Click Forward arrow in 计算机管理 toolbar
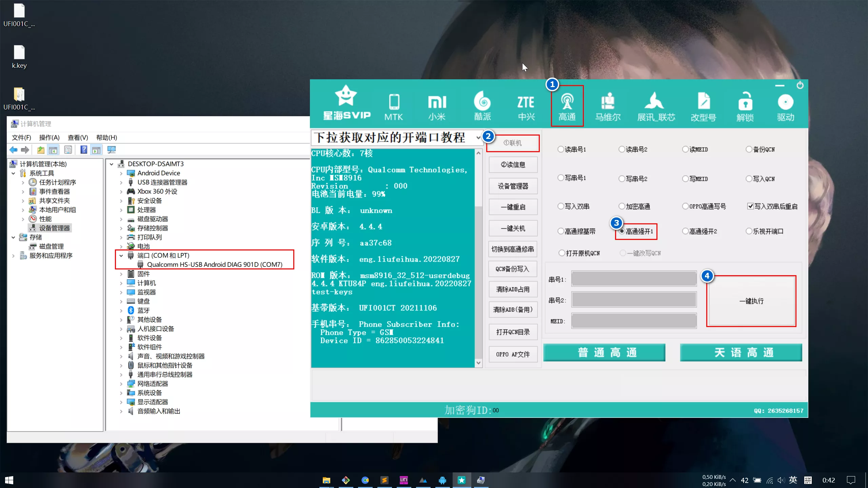 25,150
